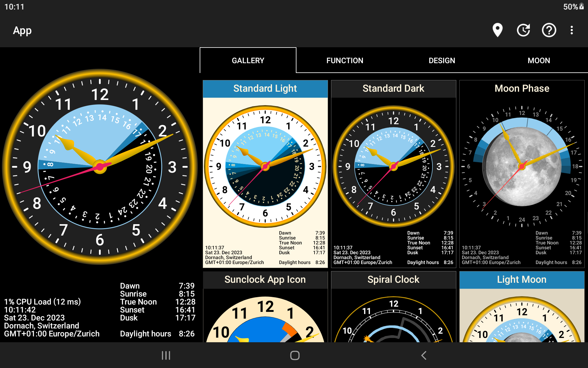Tap the location pin icon
Screen dimensions: 588x368
coord(497,30)
